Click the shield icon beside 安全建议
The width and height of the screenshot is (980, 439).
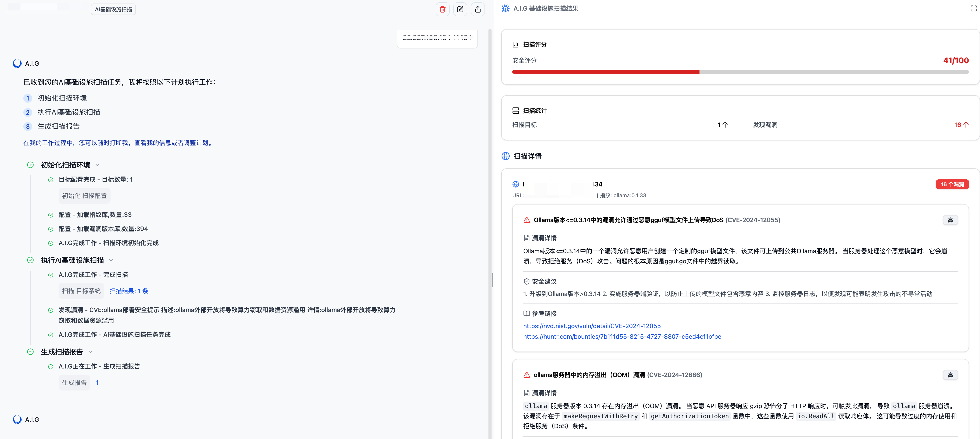527,281
